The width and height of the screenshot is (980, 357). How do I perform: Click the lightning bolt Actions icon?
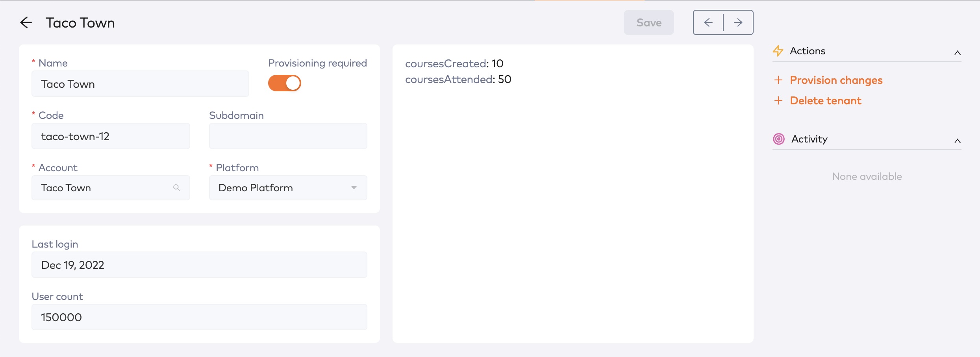click(x=778, y=51)
